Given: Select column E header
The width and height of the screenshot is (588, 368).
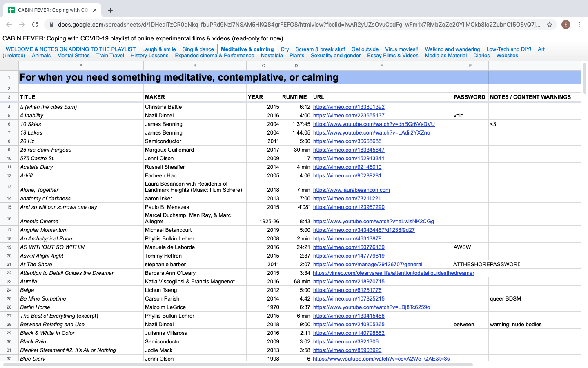Looking at the screenshot, I should click(382, 65).
